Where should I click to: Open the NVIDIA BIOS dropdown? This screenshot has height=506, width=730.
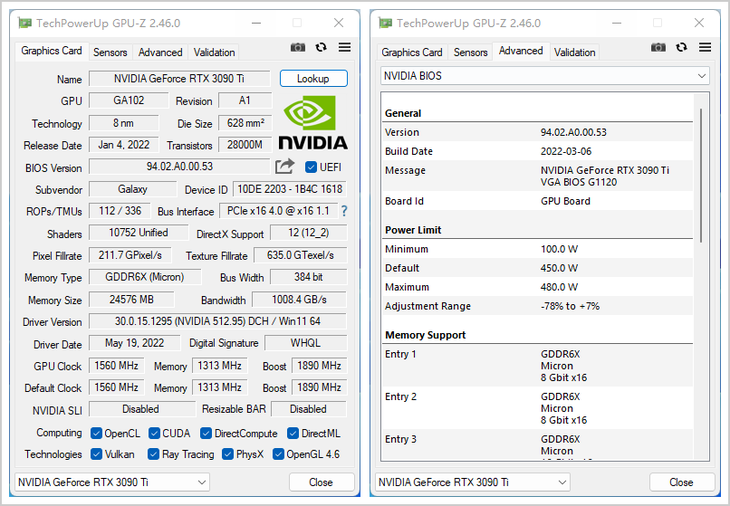tap(544, 76)
